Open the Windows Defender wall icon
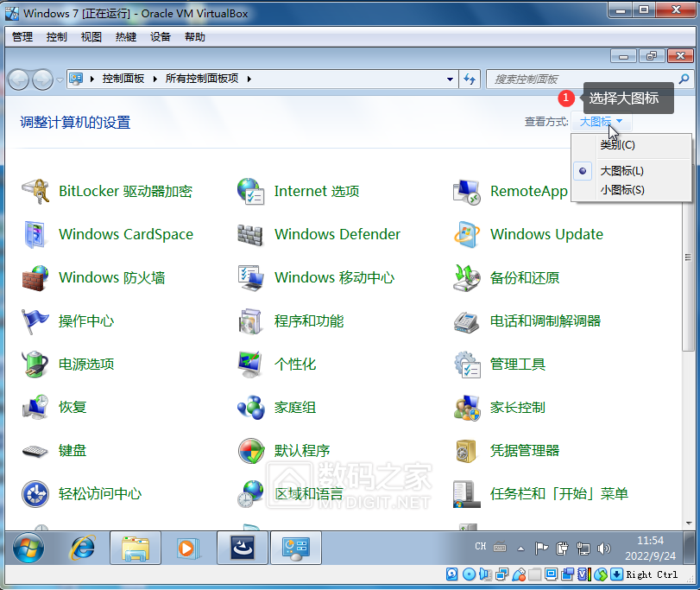The image size is (700, 590). 250,235
